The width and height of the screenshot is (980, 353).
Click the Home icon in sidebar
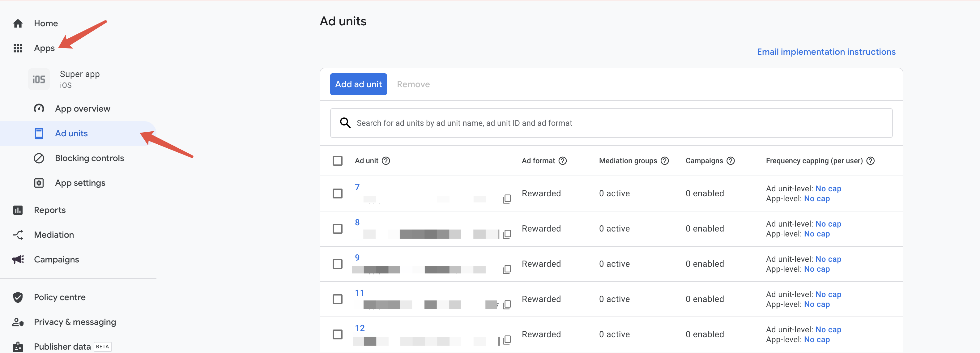pos(18,23)
